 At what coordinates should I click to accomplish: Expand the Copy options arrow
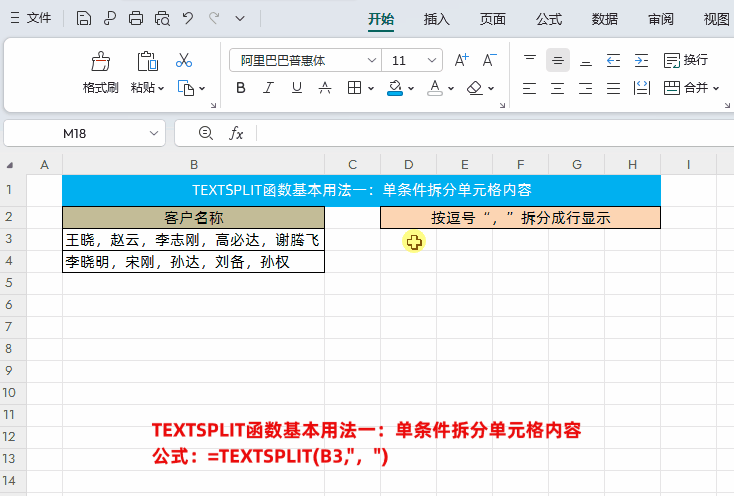pos(202,88)
